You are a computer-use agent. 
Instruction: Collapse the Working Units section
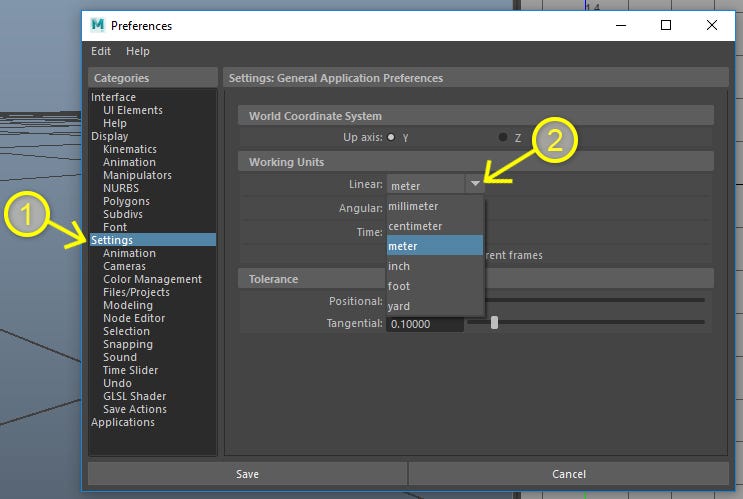coord(476,162)
